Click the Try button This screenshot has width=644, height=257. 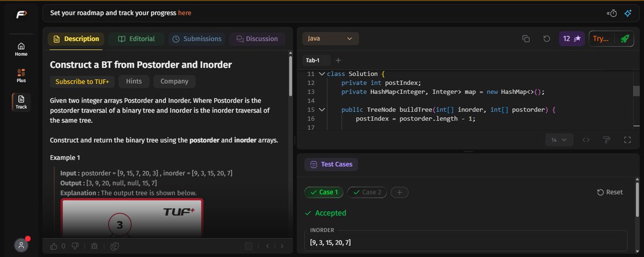[601, 39]
